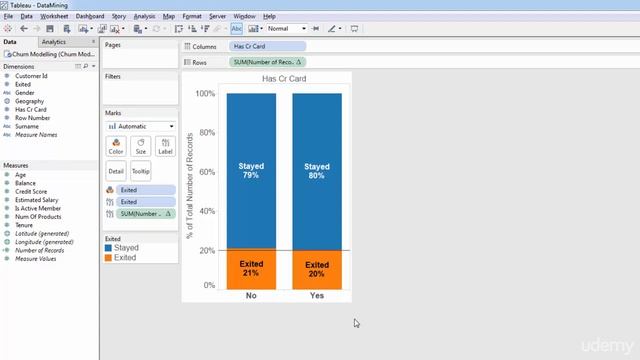Toggle the Abc show mark labels button

[236, 29]
